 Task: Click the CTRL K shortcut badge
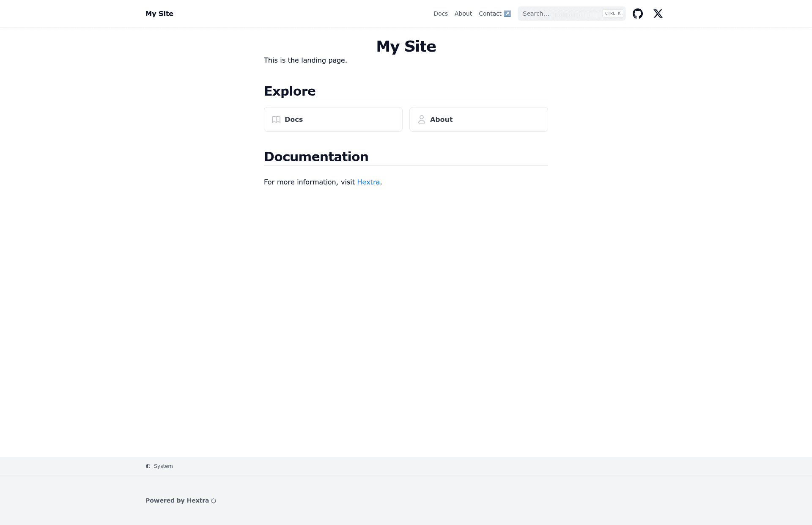[613, 14]
